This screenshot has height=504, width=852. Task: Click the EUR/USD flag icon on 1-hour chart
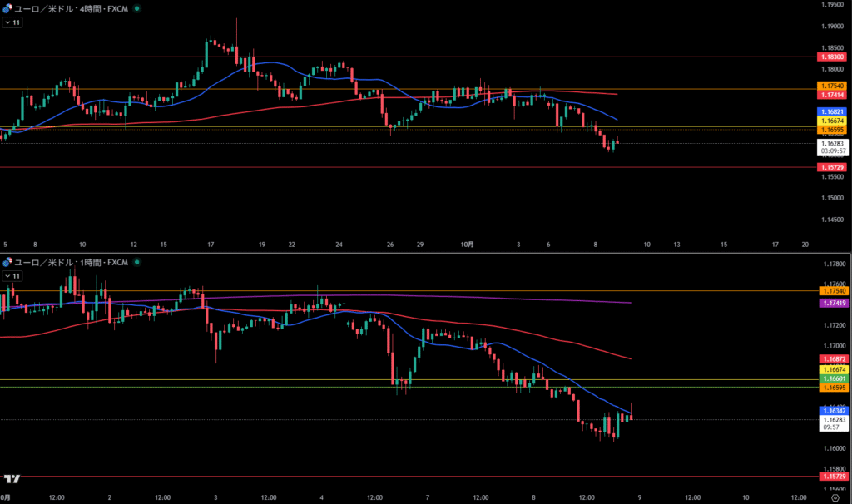(7, 262)
